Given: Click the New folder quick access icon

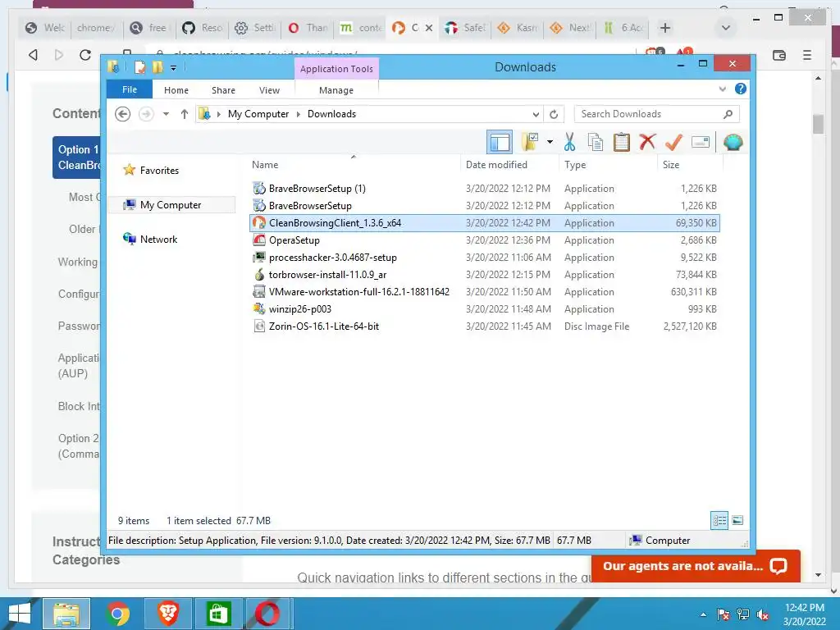Looking at the screenshot, I should pos(157,67).
